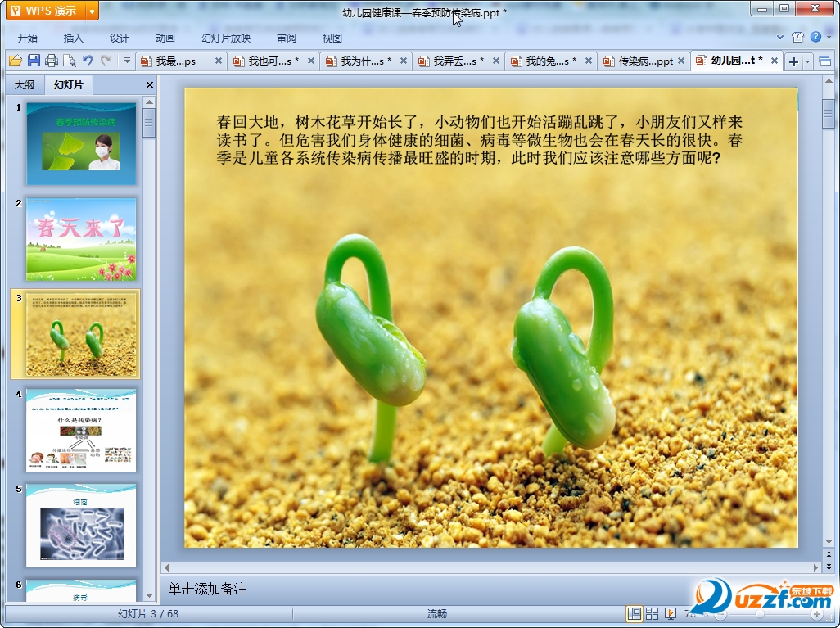840x628 pixels.
Task: Switch to the 我最...ps document tab
Action: click(x=176, y=61)
